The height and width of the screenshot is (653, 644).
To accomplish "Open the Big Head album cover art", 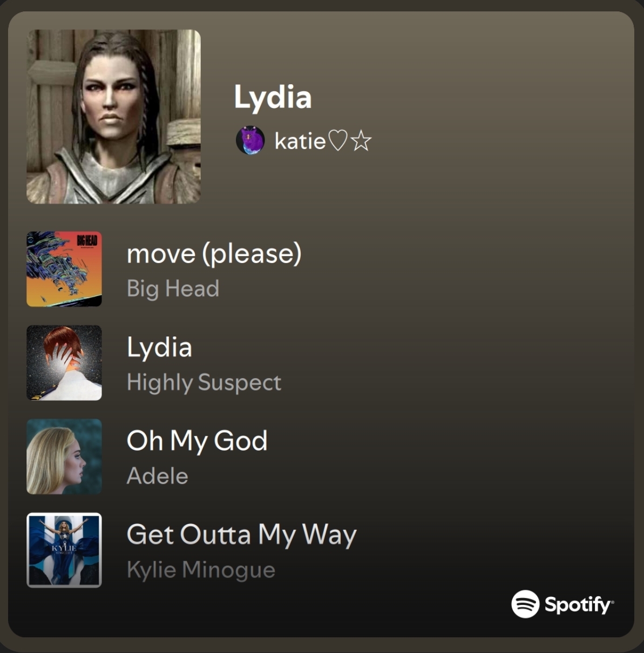I will click(x=64, y=269).
